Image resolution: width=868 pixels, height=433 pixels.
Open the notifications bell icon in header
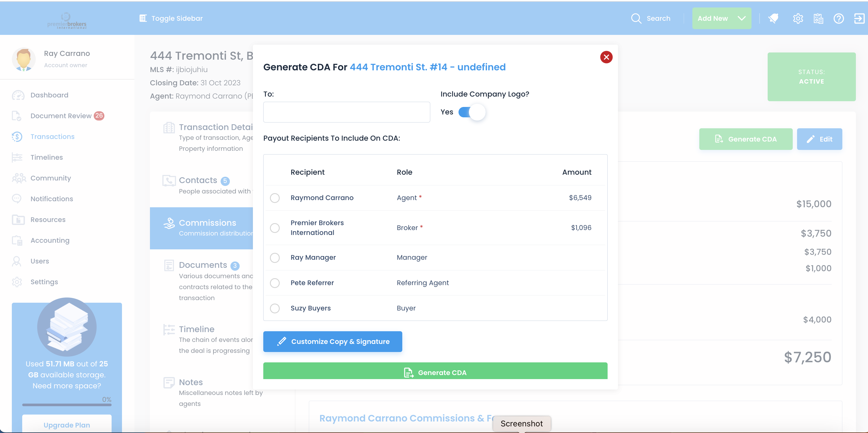[x=773, y=18]
